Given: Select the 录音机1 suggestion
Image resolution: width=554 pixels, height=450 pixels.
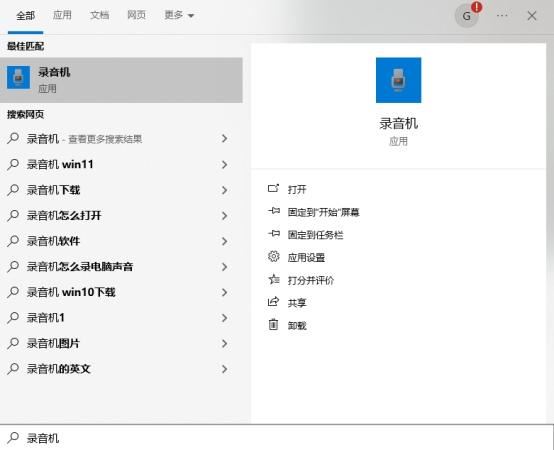Looking at the screenshot, I should coord(121,318).
